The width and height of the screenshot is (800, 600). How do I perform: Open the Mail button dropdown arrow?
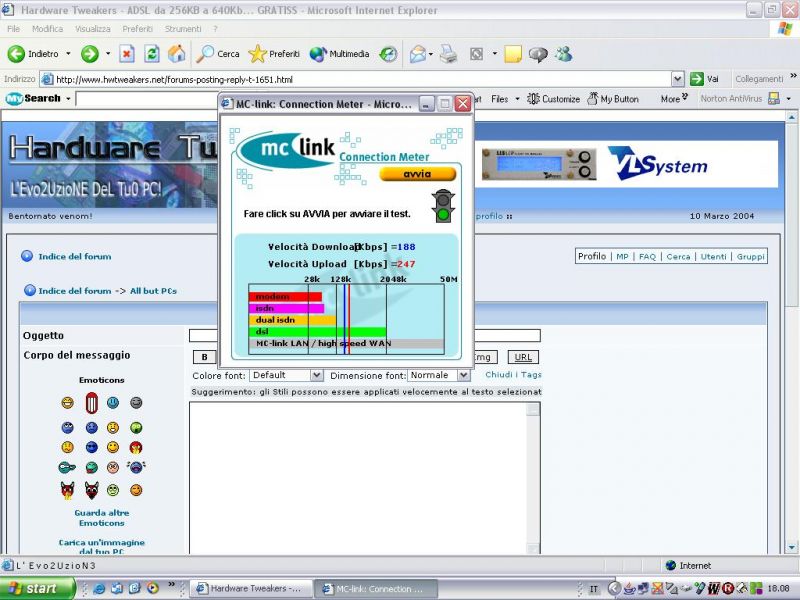point(431,54)
